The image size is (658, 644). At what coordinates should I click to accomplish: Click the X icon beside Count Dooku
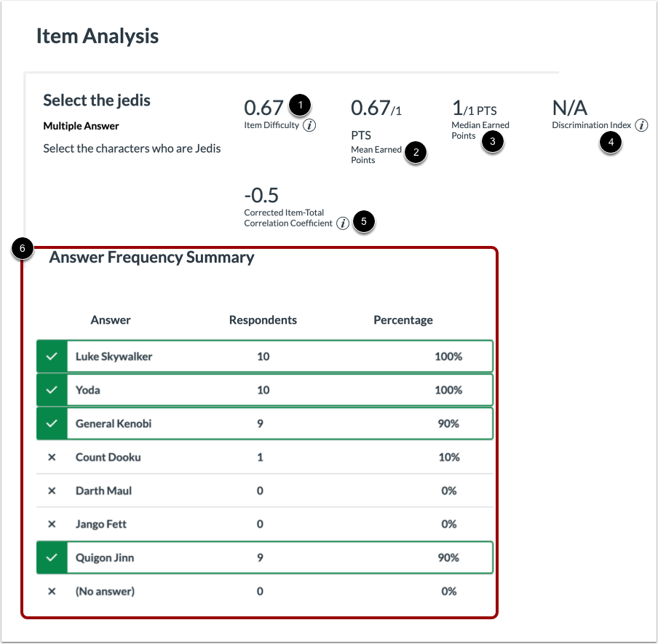coord(51,457)
